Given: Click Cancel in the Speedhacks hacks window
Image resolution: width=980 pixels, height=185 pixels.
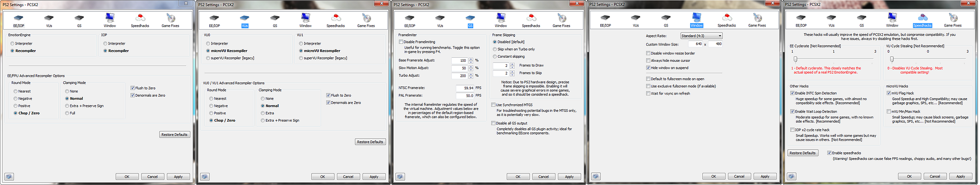Looking at the screenshot, I should point(935,176).
